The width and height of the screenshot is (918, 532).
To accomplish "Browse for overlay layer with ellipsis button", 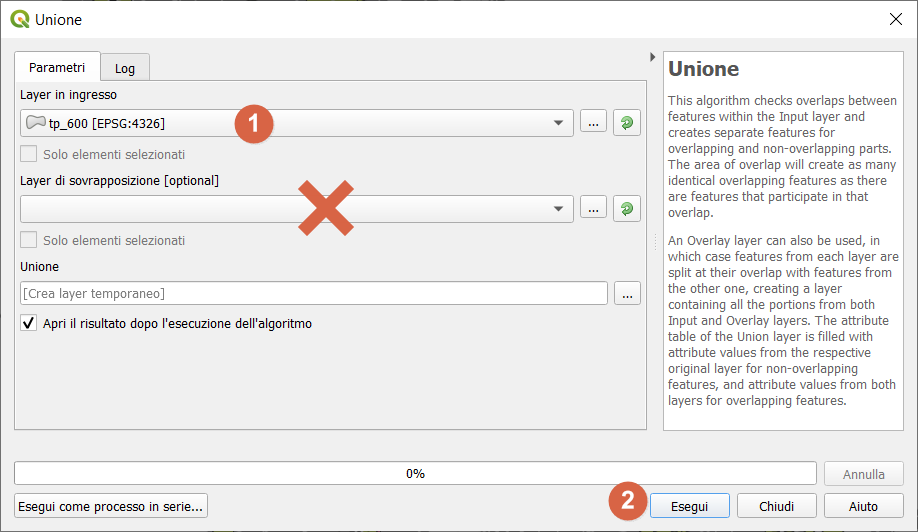I will point(593,209).
